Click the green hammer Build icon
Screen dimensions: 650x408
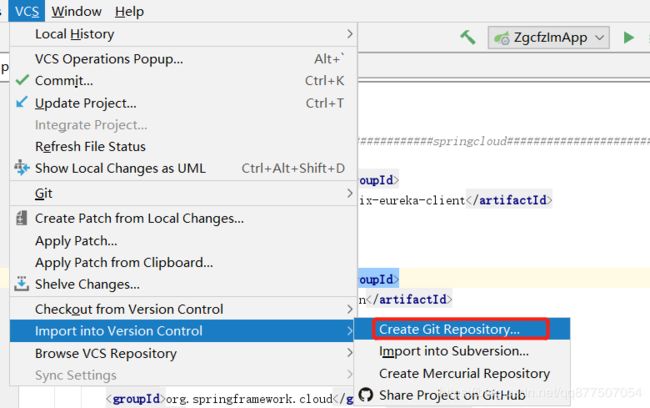pyautogui.click(x=468, y=37)
